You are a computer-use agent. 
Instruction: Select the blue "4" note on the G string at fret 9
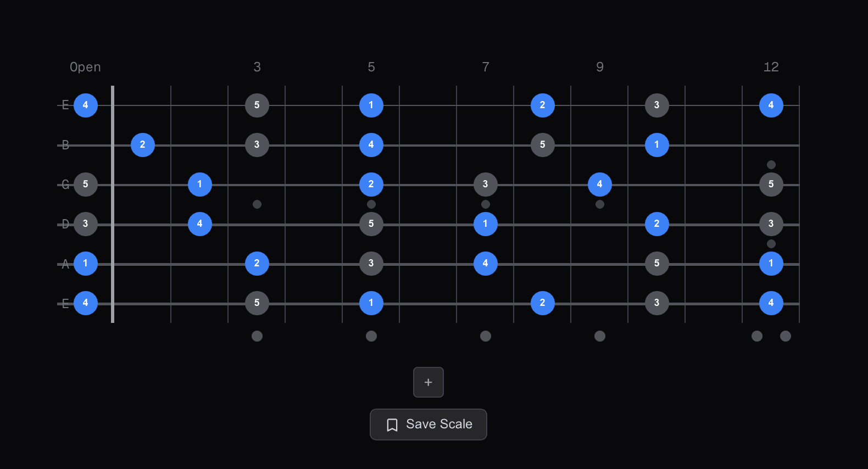(x=600, y=184)
